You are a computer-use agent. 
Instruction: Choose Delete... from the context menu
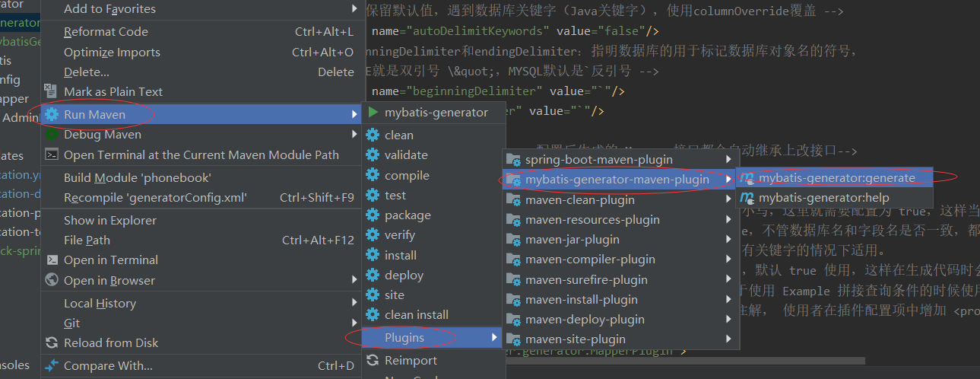[201, 72]
